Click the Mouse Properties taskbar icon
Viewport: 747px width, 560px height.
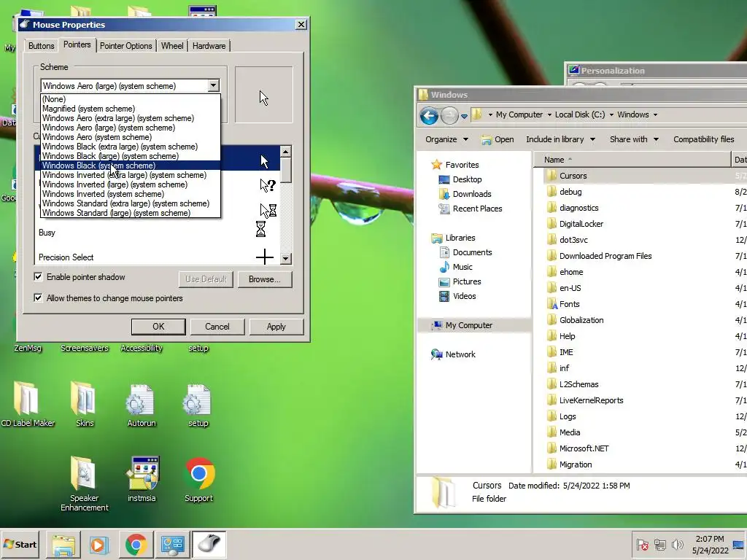209,544
